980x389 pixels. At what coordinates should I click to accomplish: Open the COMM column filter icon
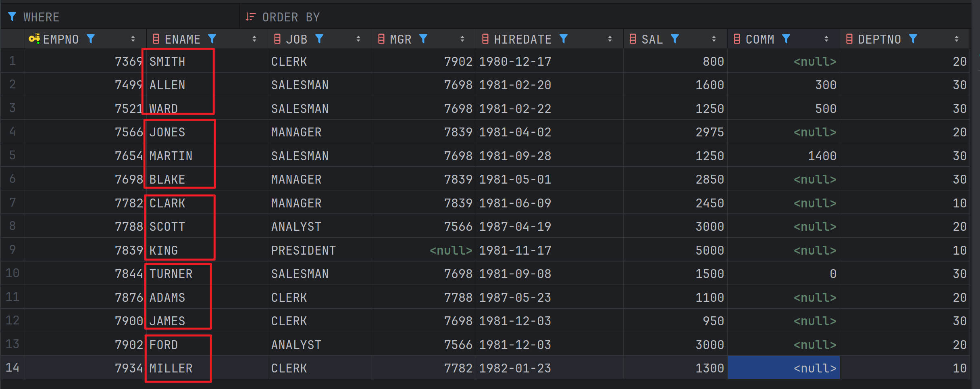(x=786, y=39)
